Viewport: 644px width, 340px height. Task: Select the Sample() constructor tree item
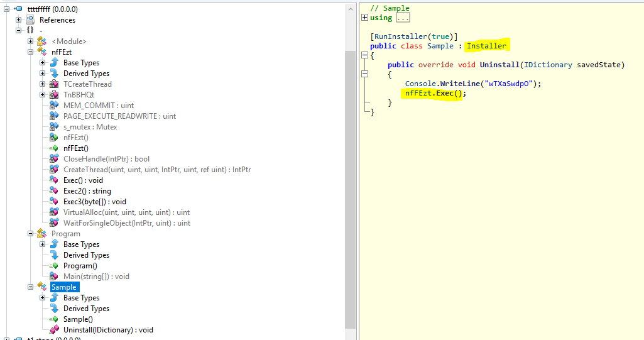(78, 319)
